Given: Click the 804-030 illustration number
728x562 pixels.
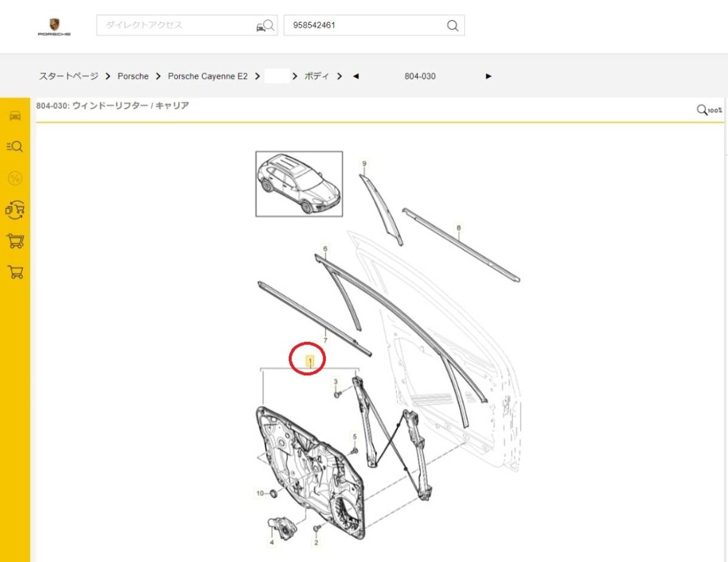Looking at the screenshot, I should [x=420, y=76].
